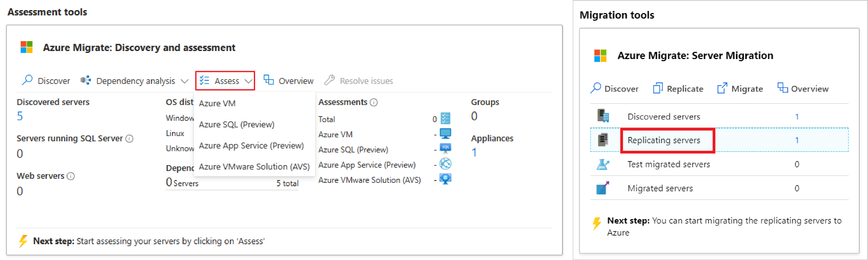Viewport: 868px width, 260px height.
Task: Click the Replicate label in Server Migration
Action: coord(685,89)
